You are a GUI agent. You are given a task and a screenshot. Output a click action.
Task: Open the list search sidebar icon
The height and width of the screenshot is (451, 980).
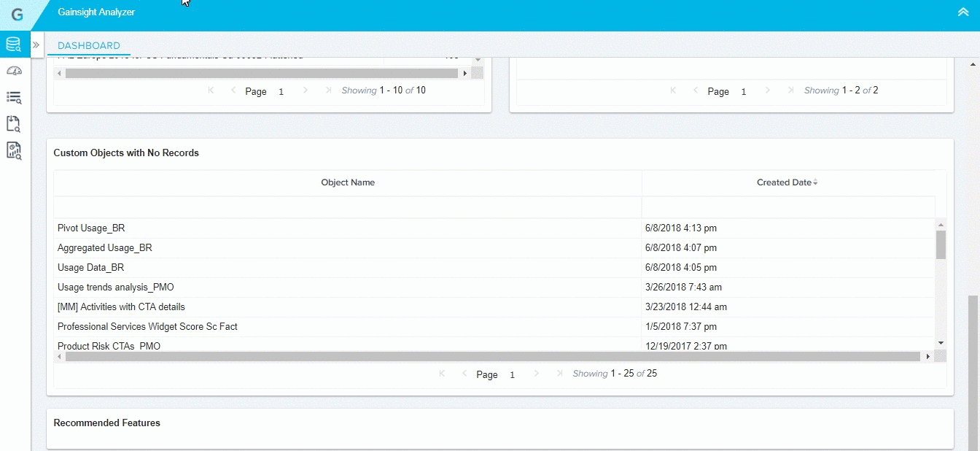coord(14,97)
